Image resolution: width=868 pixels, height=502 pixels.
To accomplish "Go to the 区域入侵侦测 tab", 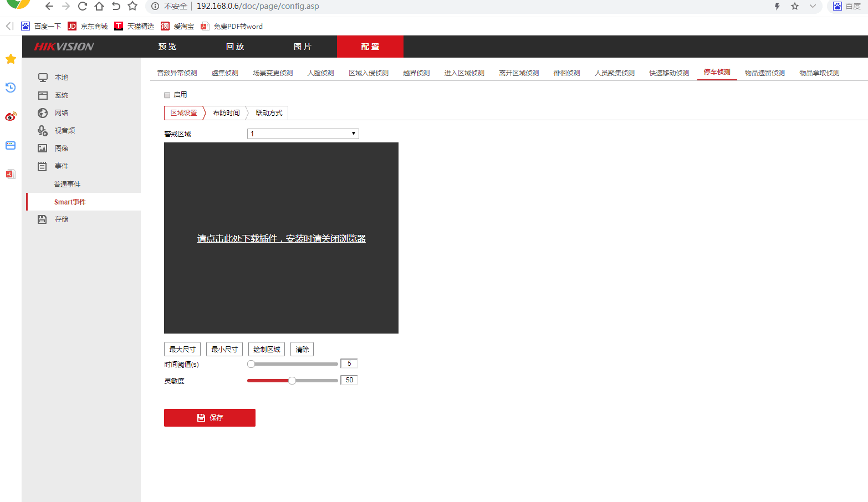I will [x=369, y=73].
